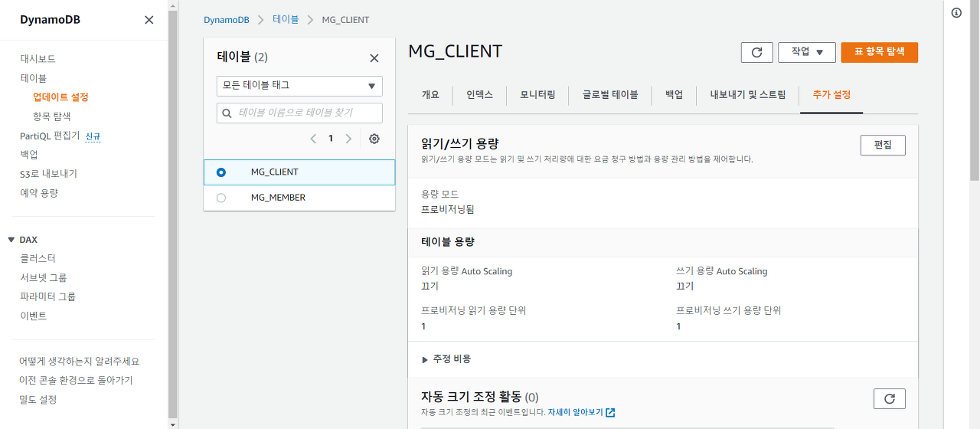Switch to the 내보내기 및 스트림 tab
Image resolution: width=980 pixels, height=429 pixels.
[748, 95]
